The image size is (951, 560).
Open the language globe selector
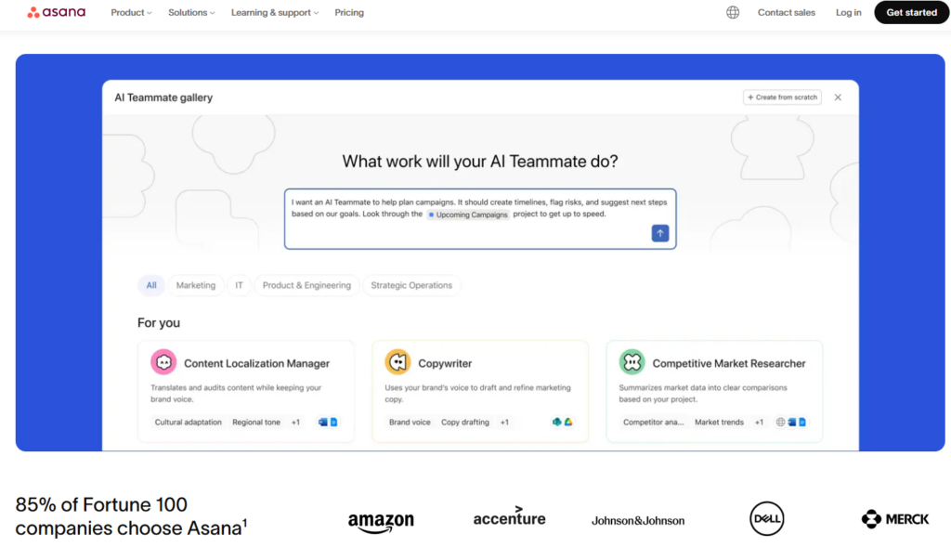click(733, 12)
